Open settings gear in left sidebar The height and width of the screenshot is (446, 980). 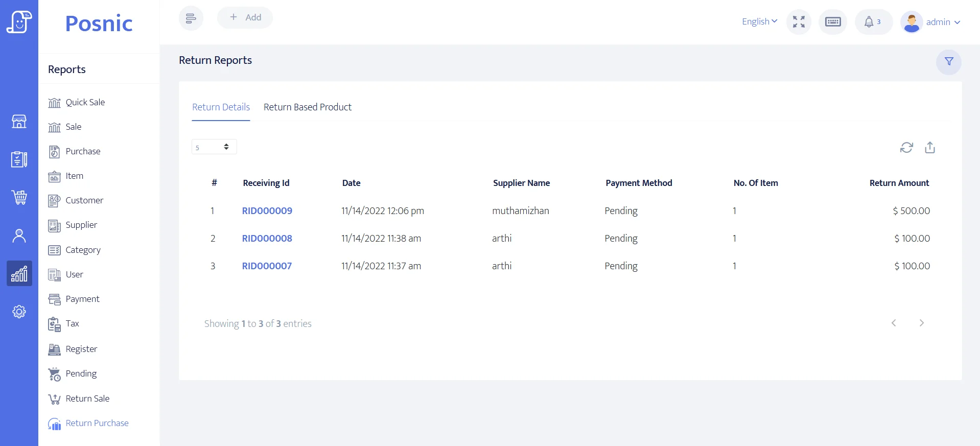tap(19, 312)
